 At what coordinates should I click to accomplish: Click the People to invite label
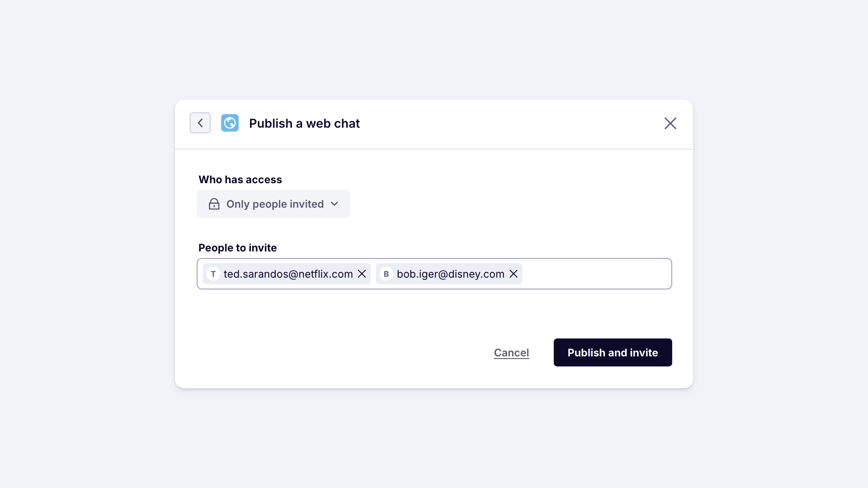(237, 248)
